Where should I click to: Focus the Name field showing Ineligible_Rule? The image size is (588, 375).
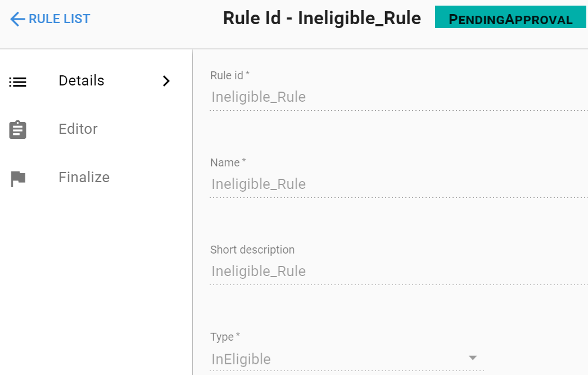click(393, 184)
